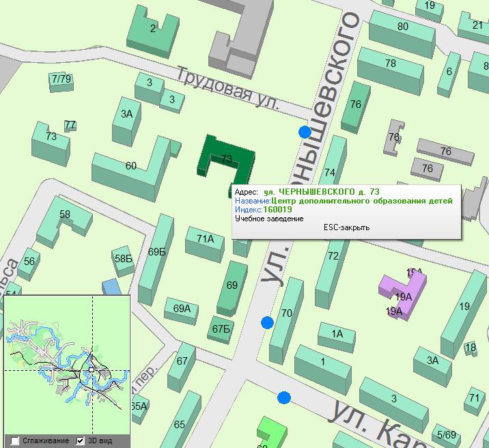The image size is (489, 448).
Task: Click the address ул. ЧЕРНЫШЕВСКОГО д. 73 in tooltip
Action: click(321, 192)
